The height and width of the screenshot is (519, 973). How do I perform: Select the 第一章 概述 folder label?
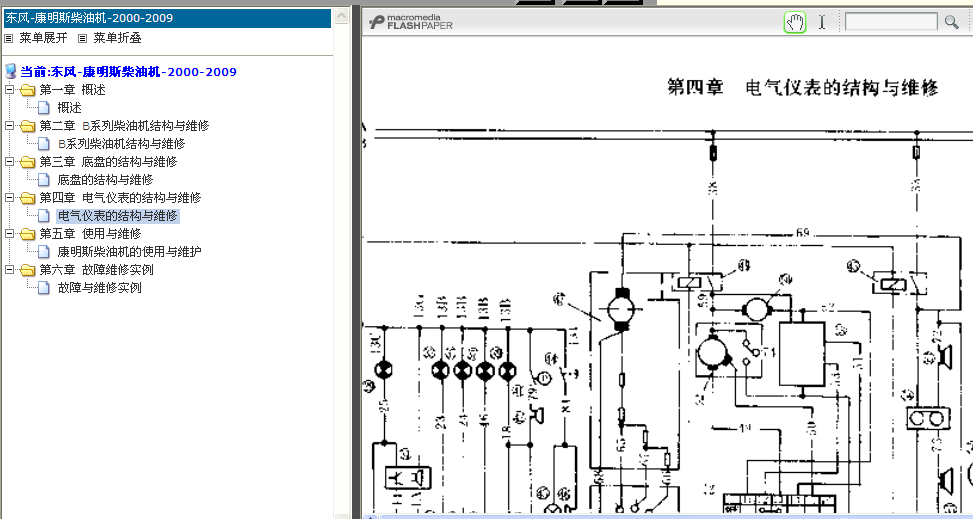[73, 90]
